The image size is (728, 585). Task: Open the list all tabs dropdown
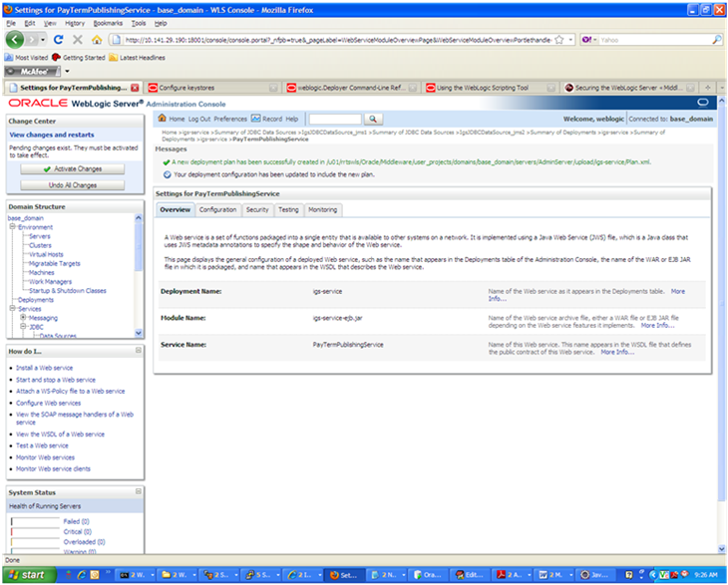coord(721,88)
